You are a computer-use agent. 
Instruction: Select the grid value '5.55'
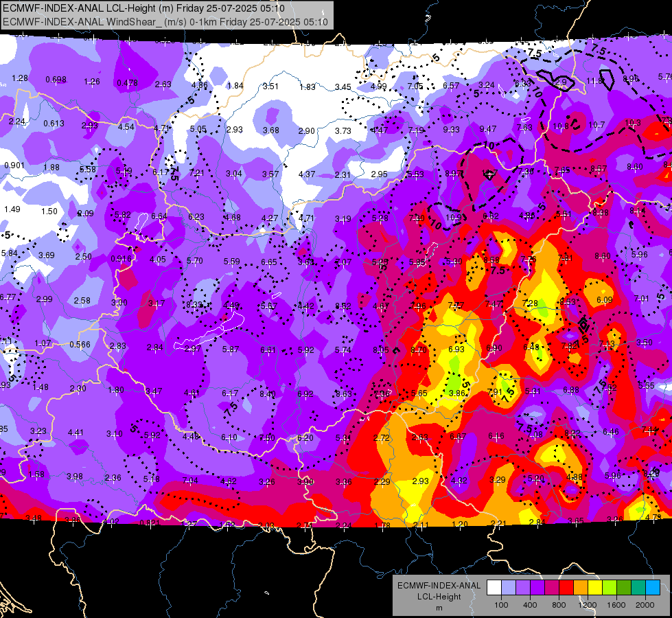[647, 385]
